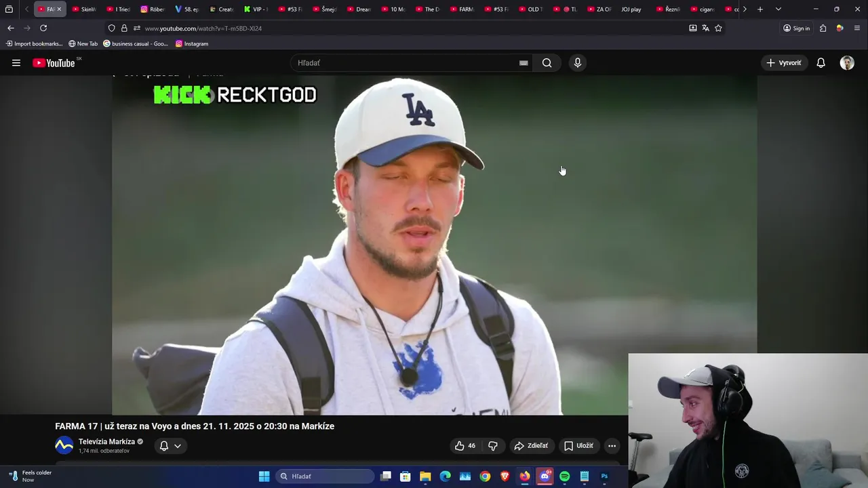Viewport: 868px width, 488px height.
Task: Switch to the Řezník tab
Action: point(668,9)
